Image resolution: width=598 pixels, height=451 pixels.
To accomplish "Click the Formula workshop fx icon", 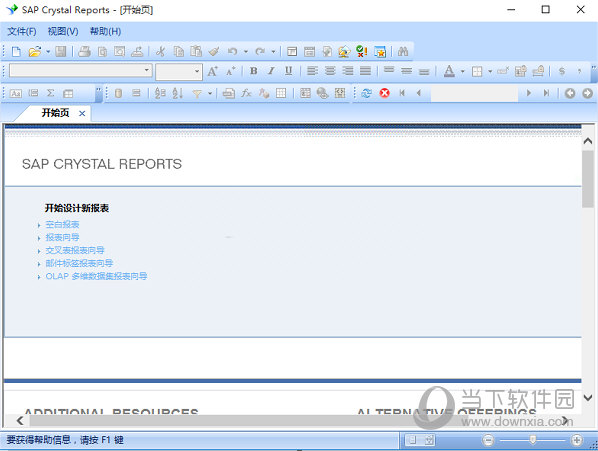I will 246,93.
